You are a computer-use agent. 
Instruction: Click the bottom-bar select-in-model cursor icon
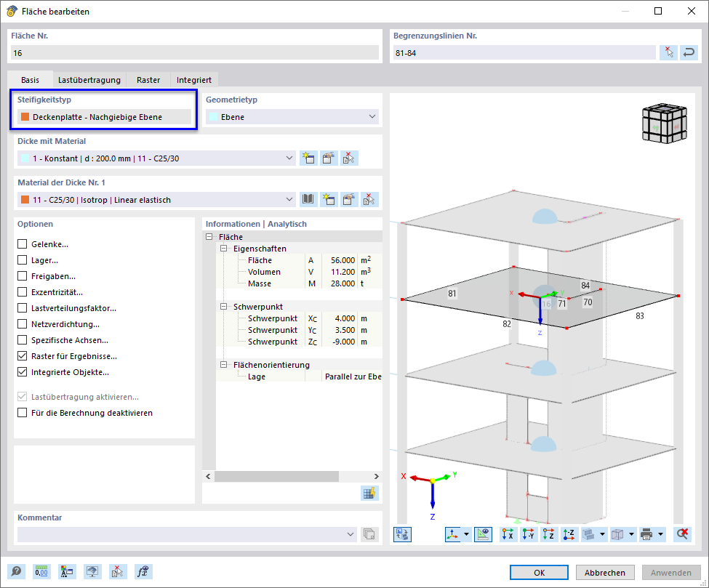click(118, 572)
